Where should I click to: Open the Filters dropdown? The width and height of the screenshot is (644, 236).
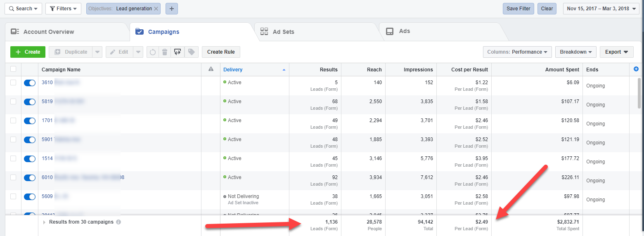point(63,9)
